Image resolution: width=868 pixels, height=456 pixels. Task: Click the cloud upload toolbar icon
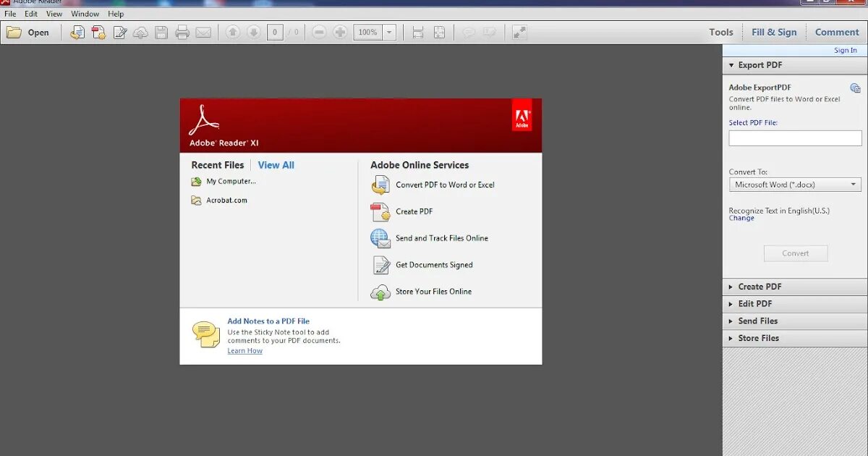tap(141, 33)
